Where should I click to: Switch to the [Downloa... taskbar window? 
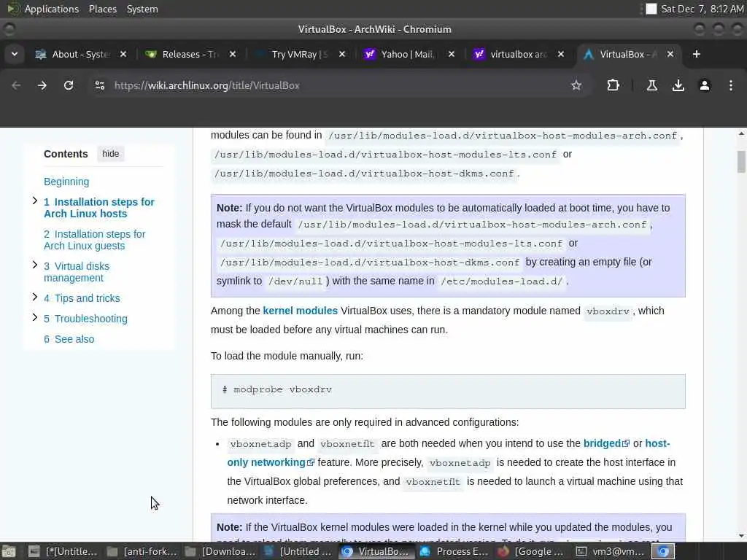(x=220, y=551)
